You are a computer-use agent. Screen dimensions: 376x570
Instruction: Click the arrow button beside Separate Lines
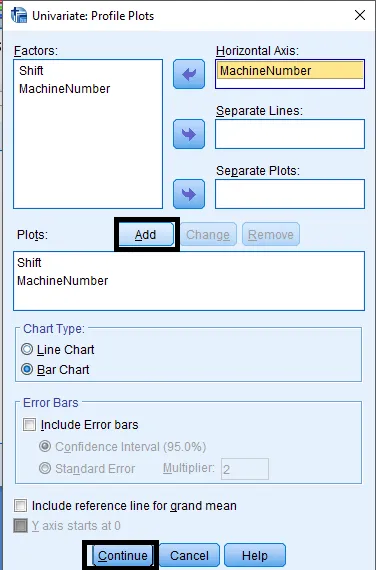click(x=189, y=134)
